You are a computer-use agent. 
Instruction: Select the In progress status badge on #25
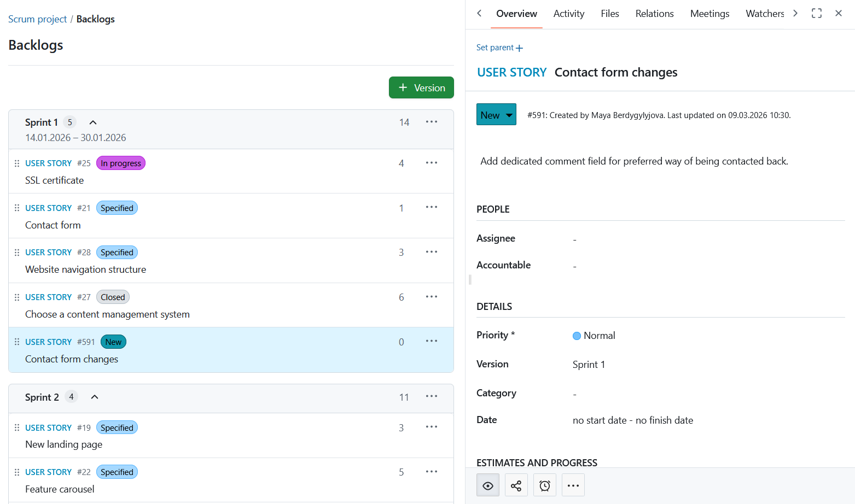tap(120, 162)
